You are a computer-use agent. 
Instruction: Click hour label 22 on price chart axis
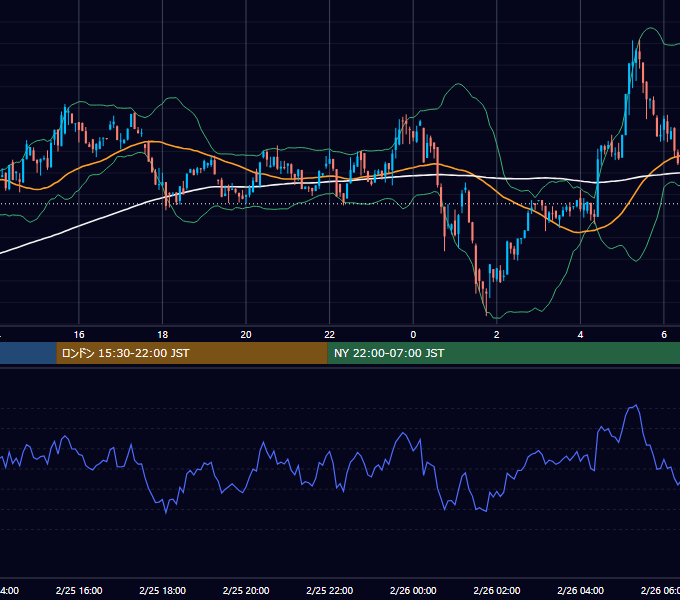coord(330,335)
